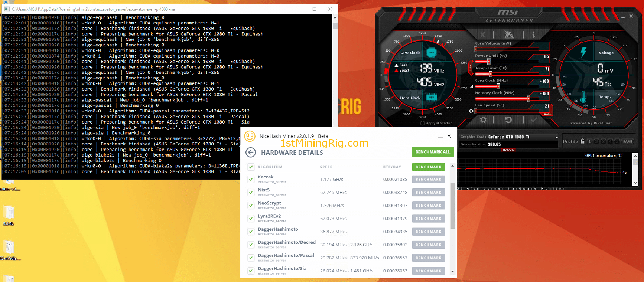
Task: Uncheck the DaggerHashimoto/Pascal checkbox
Action: (251, 258)
